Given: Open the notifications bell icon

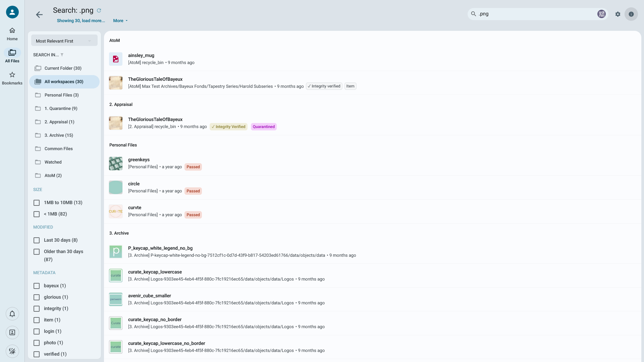Looking at the screenshot, I should click(x=12, y=314).
